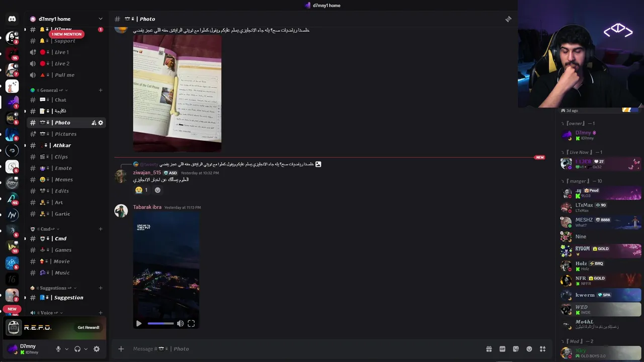Image resolution: width=644 pixels, height=362 pixels.
Task: Send a gift via gift icon
Action: (x=489, y=349)
